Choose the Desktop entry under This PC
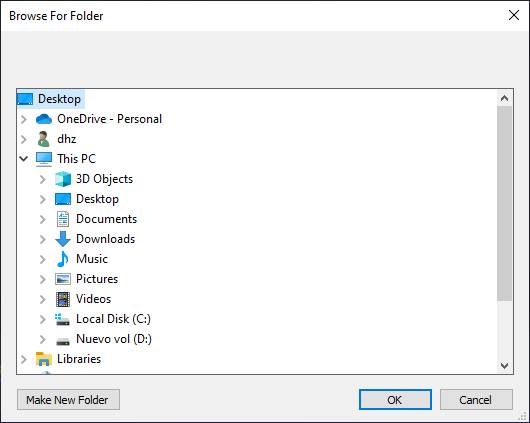The image size is (530, 423). 97,199
